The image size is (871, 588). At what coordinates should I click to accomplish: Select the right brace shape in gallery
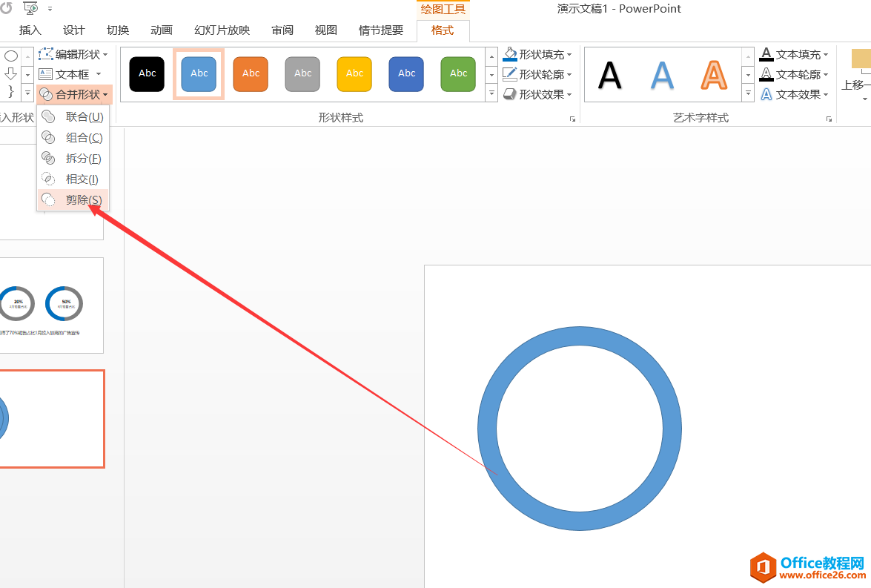[11, 91]
